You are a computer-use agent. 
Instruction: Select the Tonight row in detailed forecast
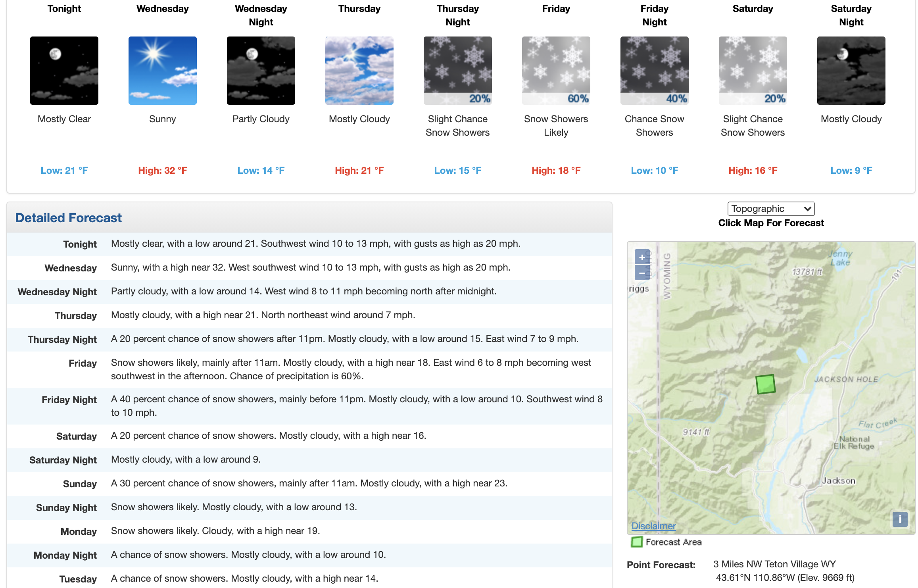pyautogui.click(x=309, y=244)
